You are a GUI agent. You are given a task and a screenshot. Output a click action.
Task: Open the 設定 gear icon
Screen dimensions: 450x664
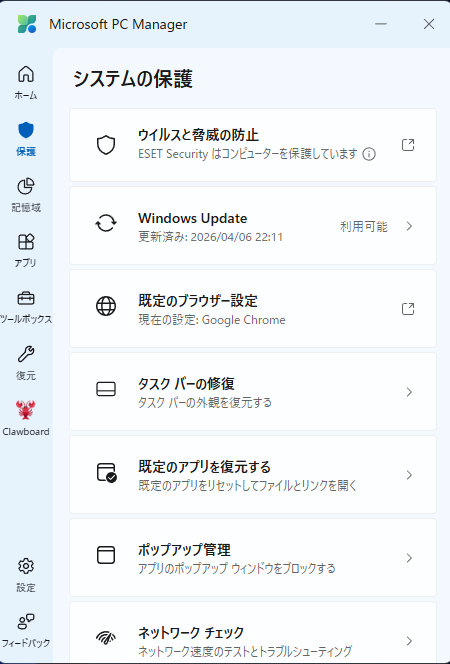point(26,566)
